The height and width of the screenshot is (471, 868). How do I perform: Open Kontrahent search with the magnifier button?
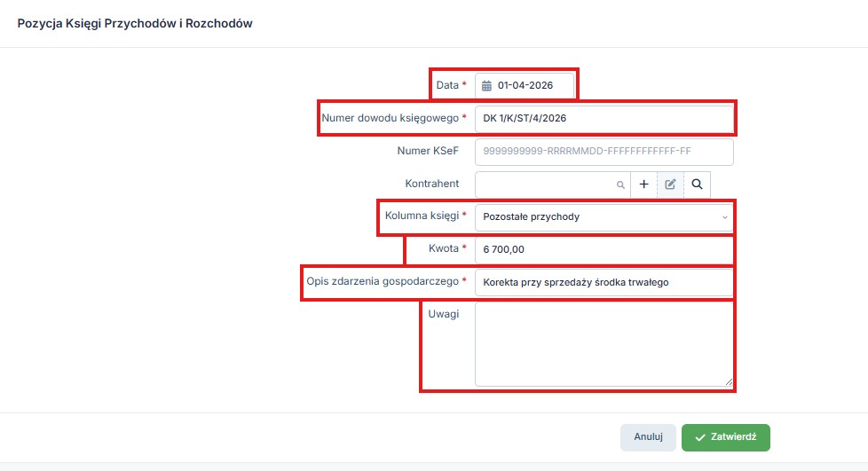(x=697, y=184)
